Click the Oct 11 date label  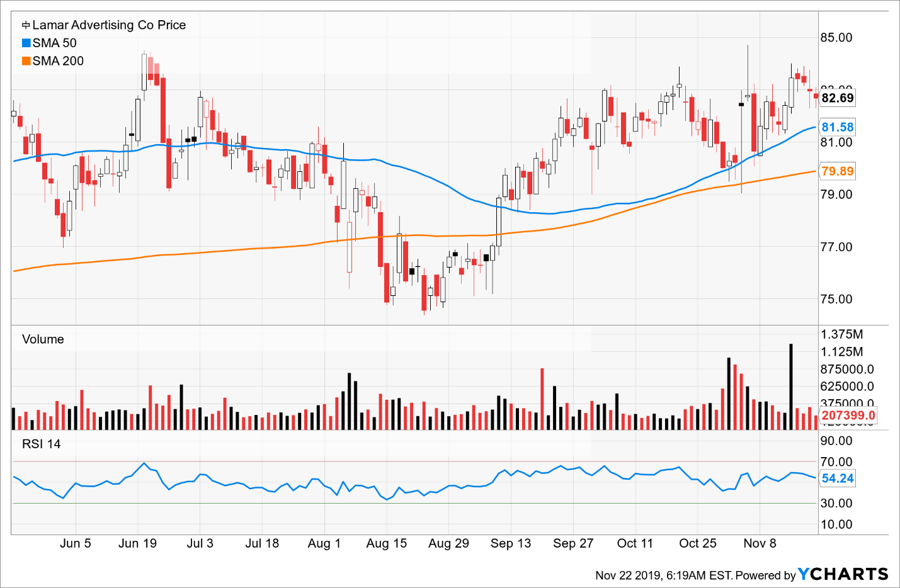635,543
